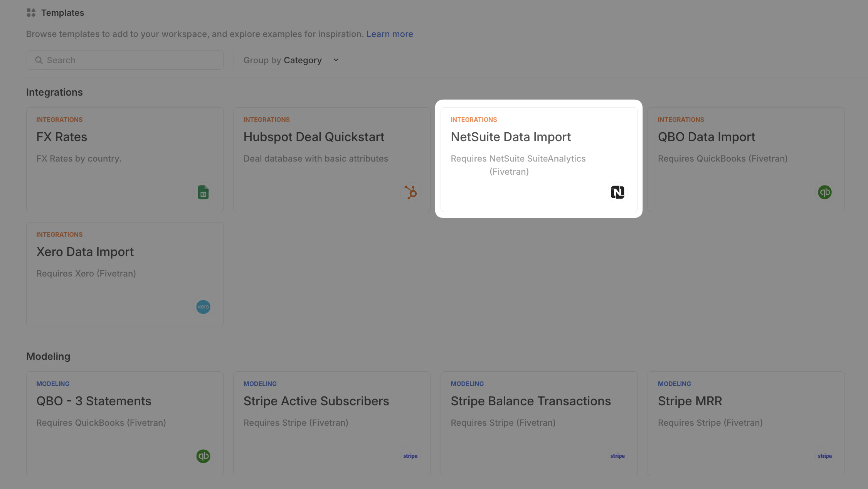Click the NetSuite logo on NetSuite Data Import
The image size is (868, 489).
(617, 192)
